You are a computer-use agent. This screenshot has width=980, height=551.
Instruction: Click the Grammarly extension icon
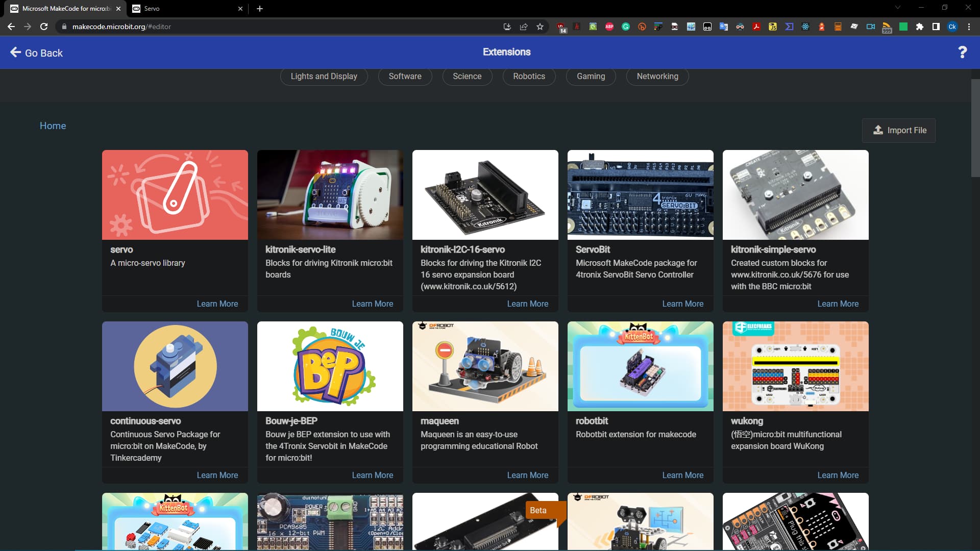point(626,27)
